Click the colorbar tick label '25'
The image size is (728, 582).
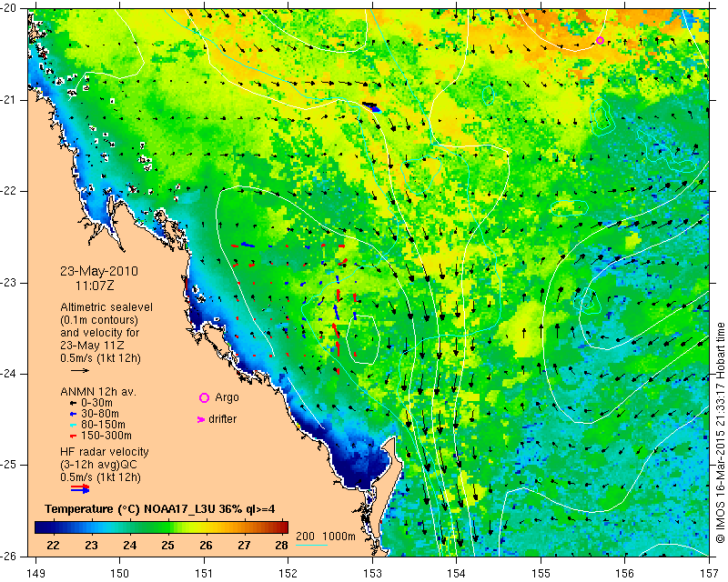[x=167, y=546]
